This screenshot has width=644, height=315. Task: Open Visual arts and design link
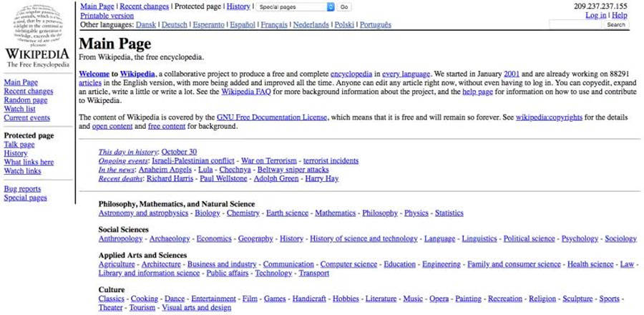coord(197,308)
